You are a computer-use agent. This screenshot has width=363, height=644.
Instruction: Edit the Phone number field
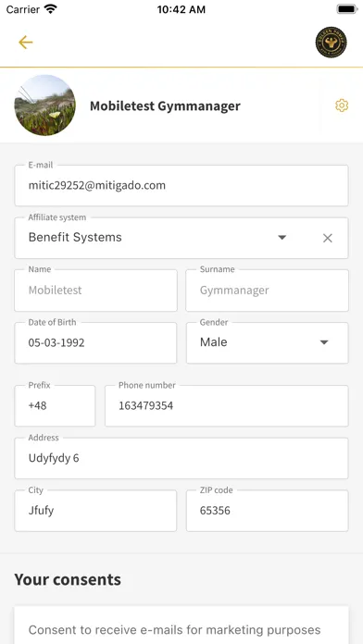pyautogui.click(x=227, y=406)
